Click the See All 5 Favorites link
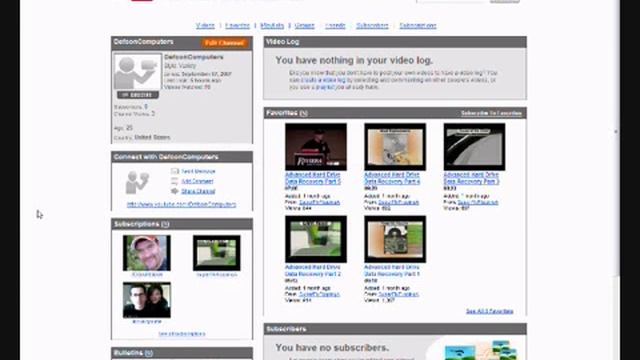The image size is (640, 360). click(490, 311)
